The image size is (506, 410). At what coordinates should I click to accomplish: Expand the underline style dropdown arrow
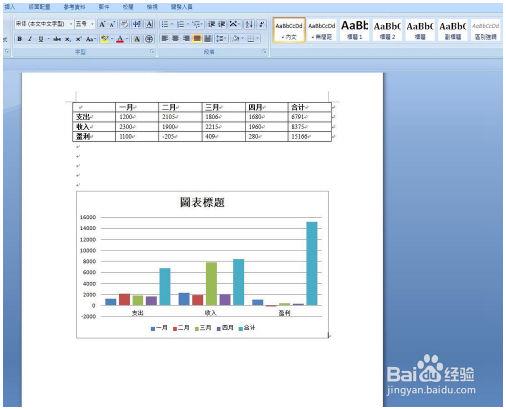point(48,39)
